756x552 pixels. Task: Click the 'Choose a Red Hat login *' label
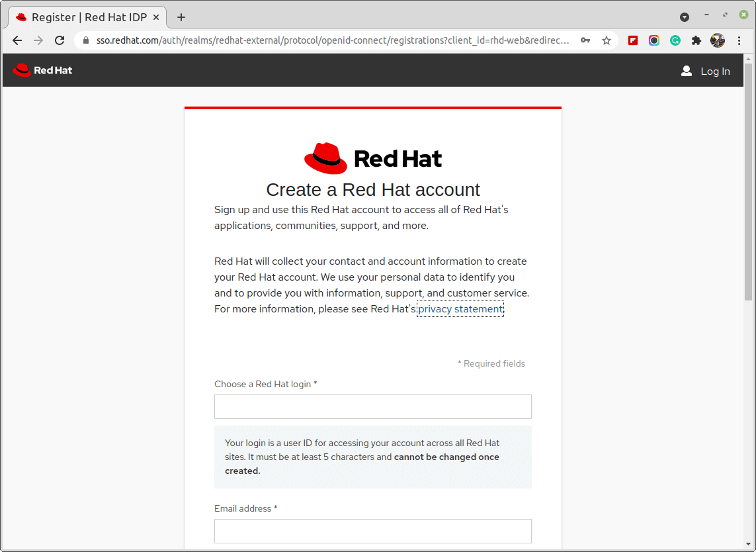pyautogui.click(x=266, y=384)
